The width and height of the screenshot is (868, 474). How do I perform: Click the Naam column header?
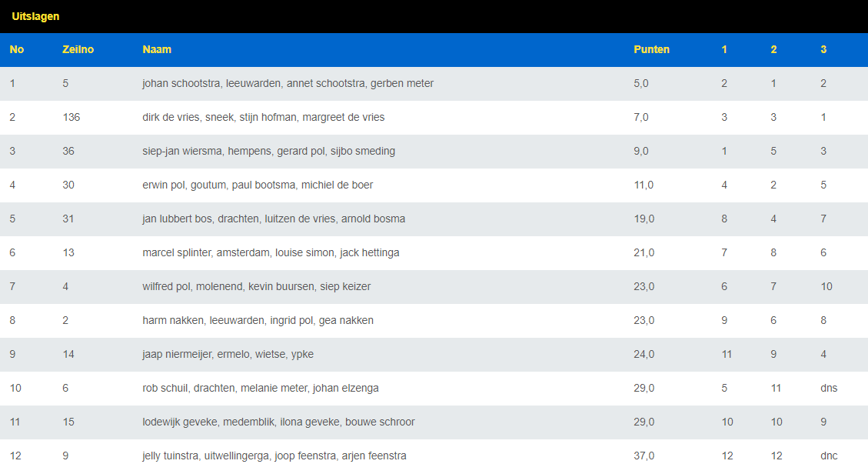[157, 49]
